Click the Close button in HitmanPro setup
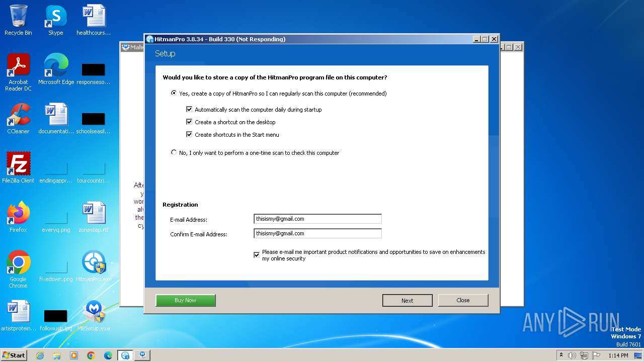Image resolution: width=644 pixels, height=362 pixels. click(x=463, y=300)
